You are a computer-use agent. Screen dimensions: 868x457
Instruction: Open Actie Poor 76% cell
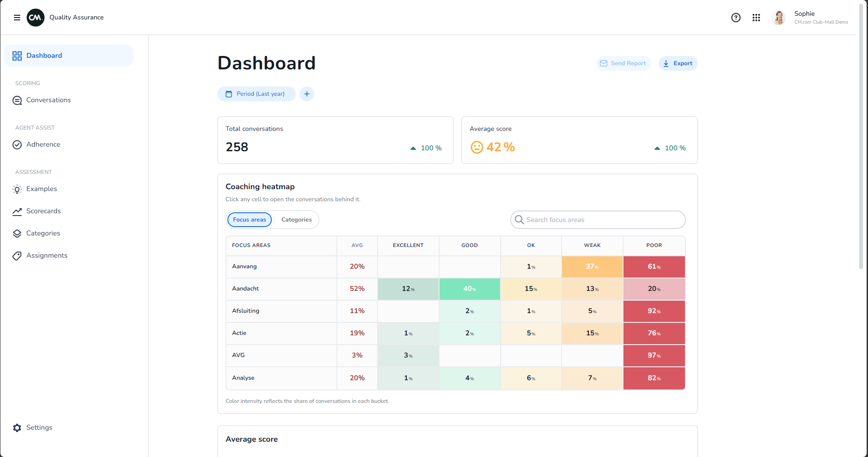pyautogui.click(x=654, y=333)
